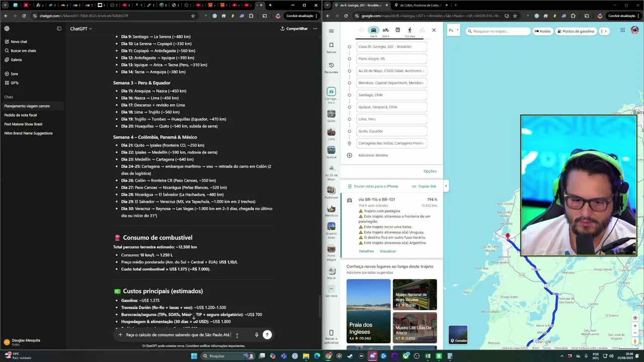Click Copiar link for the route
Screen dimensions: 644x362
[x=424, y=187]
